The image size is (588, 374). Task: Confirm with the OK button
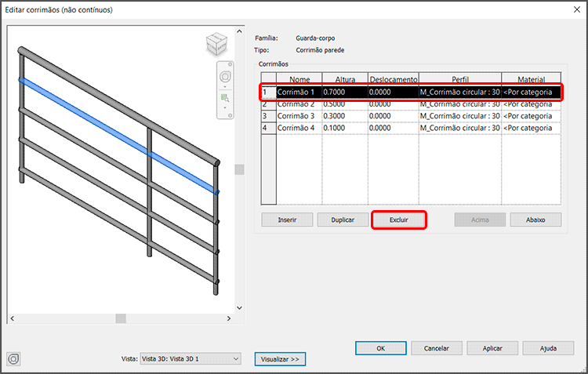379,347
